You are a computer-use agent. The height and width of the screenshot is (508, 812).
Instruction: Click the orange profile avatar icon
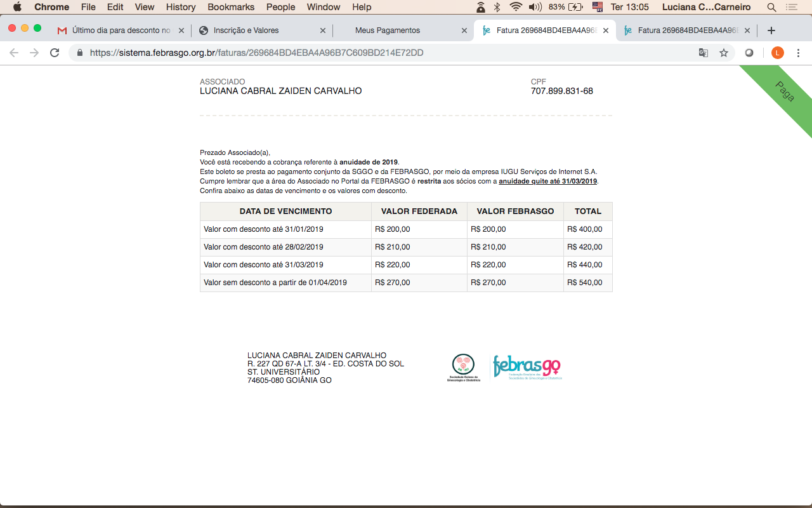[x=777, y=53]
